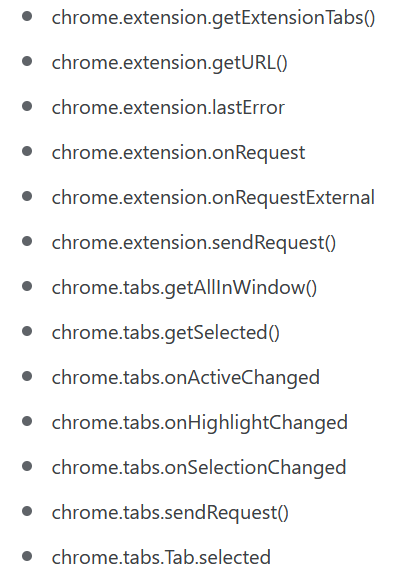Click chrome.tabs.onHighlightChanged list item
The height and width of the screenshot is (580, 408).
tap(200, 423)
